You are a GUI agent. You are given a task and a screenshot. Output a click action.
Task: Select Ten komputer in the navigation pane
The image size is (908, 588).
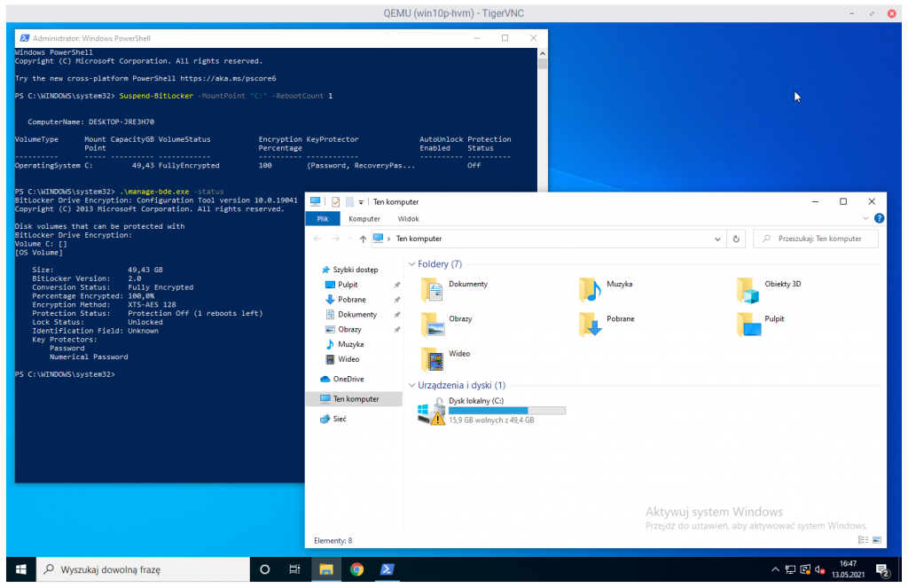click(x=354, y=398)
